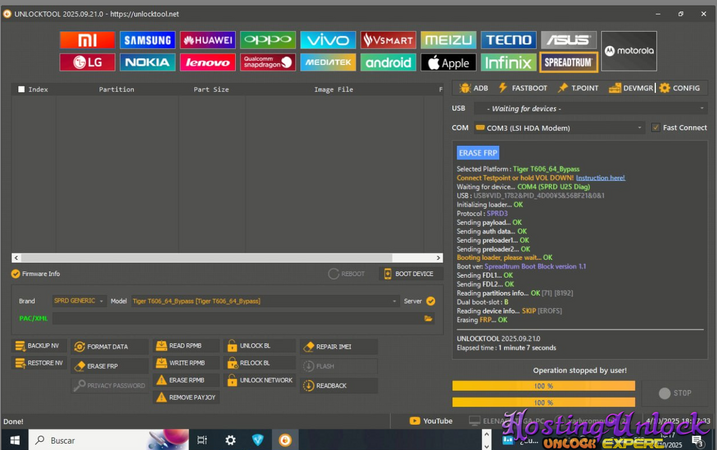717x450 pixels.
Task: Pick the MediaTek brand logo
Action: [327, 62]
